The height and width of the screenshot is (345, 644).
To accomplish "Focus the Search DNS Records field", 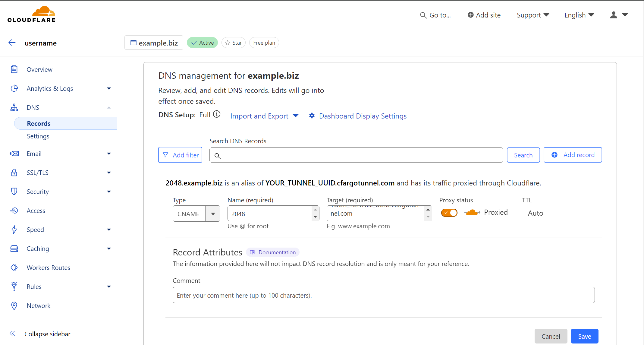I will point(356,155).
